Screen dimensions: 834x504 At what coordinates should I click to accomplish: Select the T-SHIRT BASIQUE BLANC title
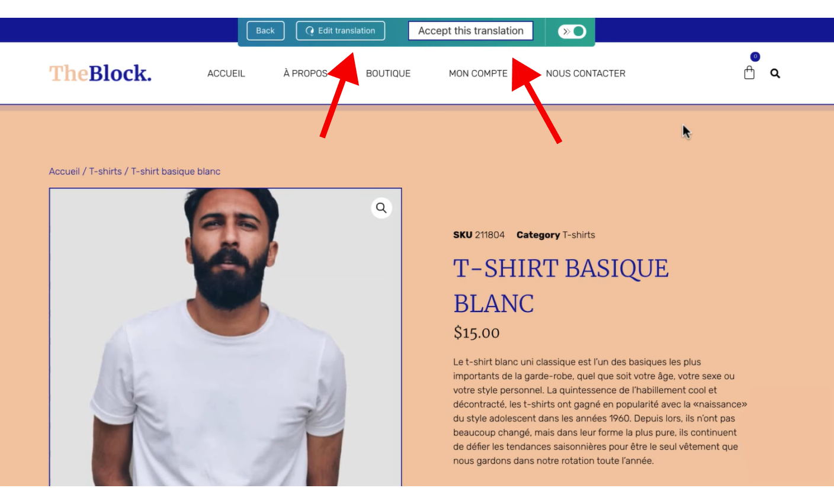(x=561, y=286)
